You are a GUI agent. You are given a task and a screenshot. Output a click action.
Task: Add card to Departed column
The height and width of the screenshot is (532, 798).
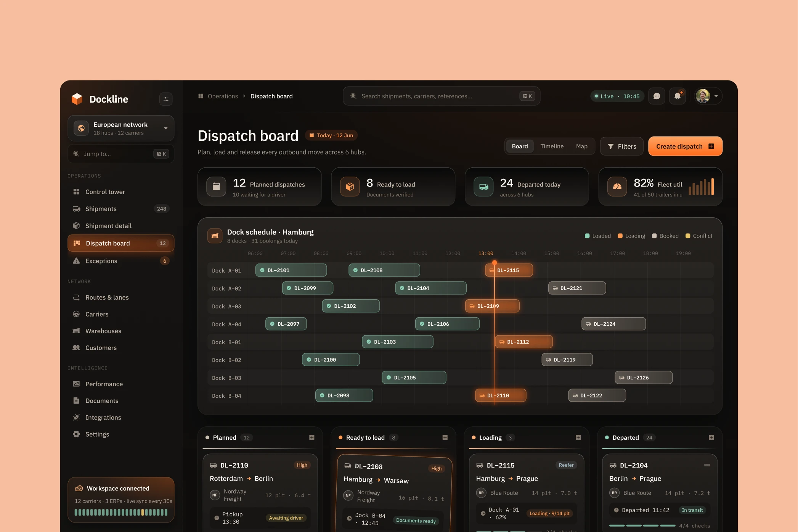click(x=711, y=437)
